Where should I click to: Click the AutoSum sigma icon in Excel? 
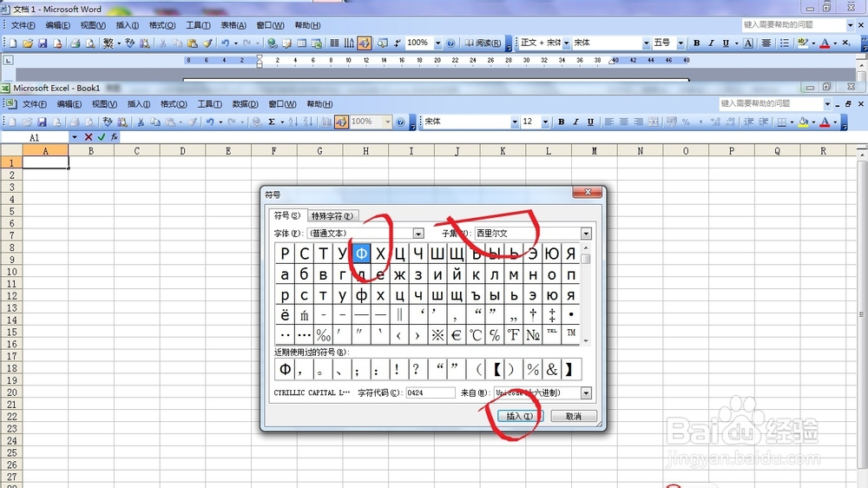tap(272, 122)
